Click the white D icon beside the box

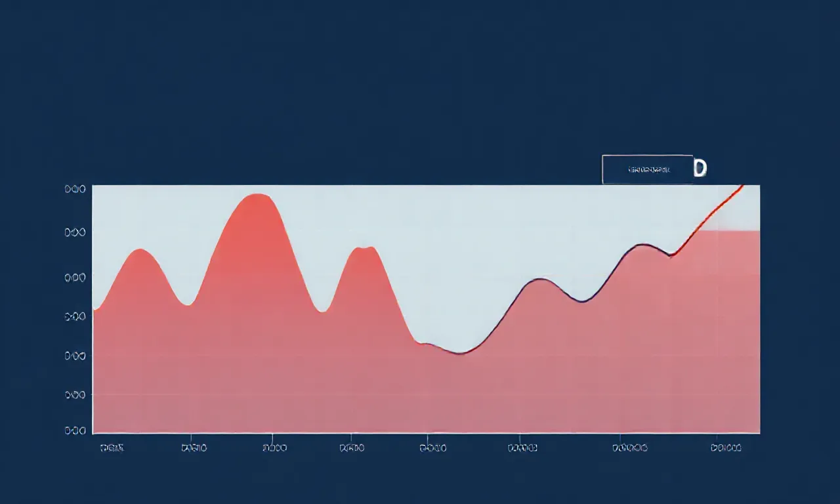(700, 169)
